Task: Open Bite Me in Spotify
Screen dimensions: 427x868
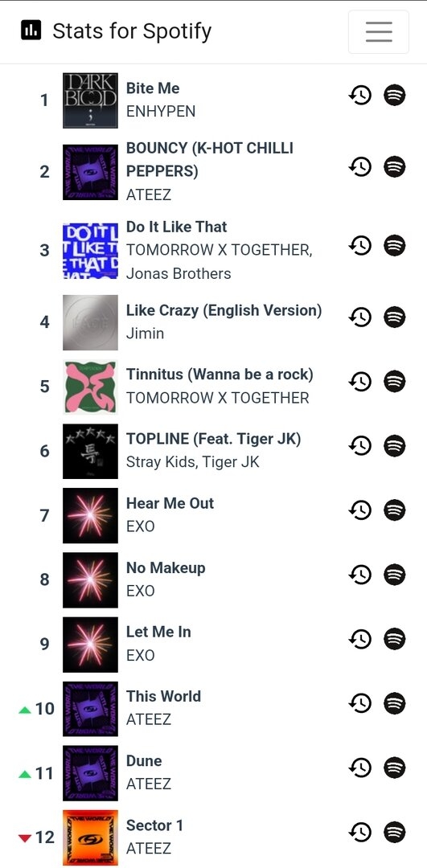Action: point(394,95)
